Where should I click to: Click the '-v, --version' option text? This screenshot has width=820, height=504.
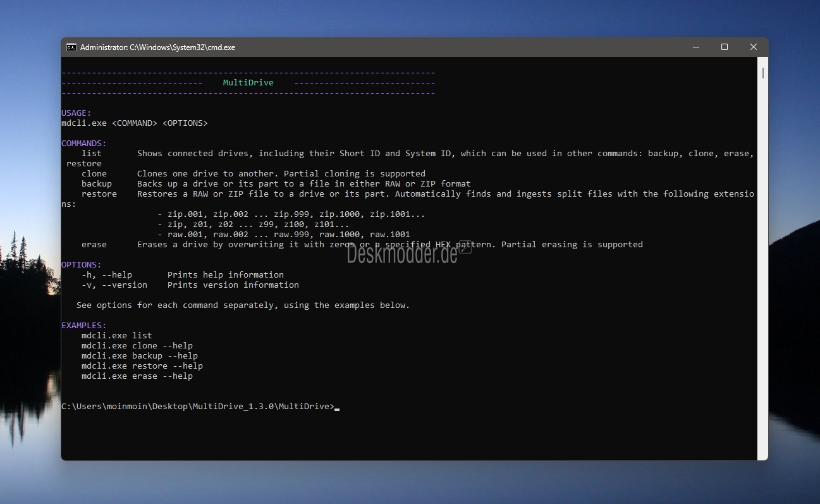coord(114,285)
